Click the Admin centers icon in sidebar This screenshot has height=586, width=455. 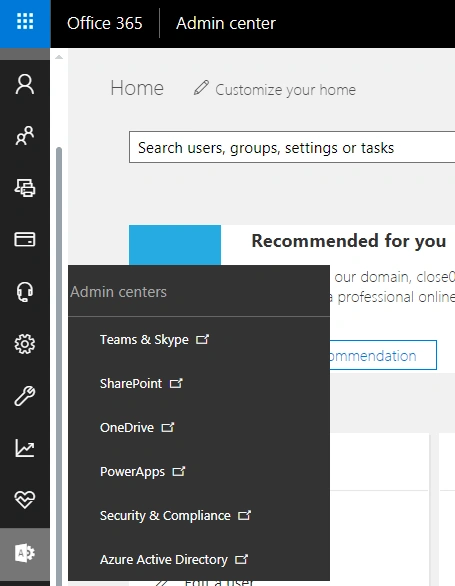tap(25, 553)
